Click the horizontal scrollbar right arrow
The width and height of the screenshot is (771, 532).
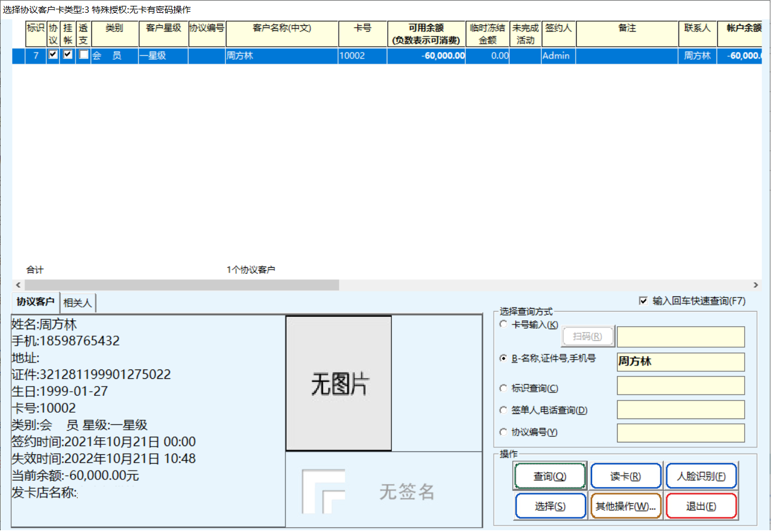(756, 285)
